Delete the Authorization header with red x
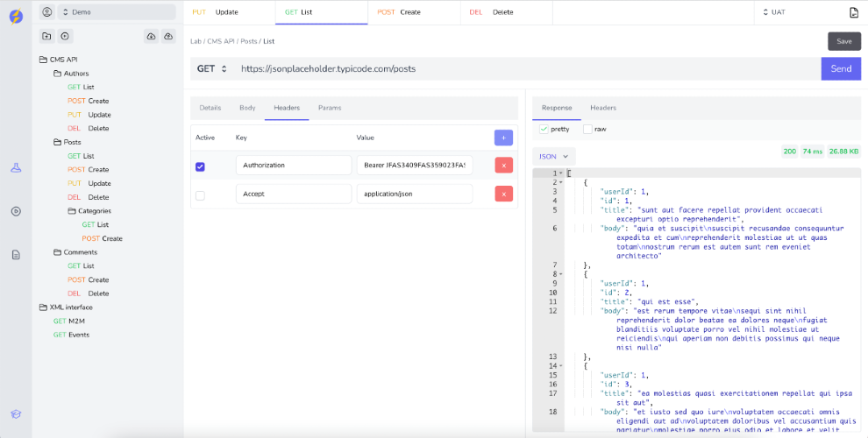868x438 pixels. tap(503, 166)
